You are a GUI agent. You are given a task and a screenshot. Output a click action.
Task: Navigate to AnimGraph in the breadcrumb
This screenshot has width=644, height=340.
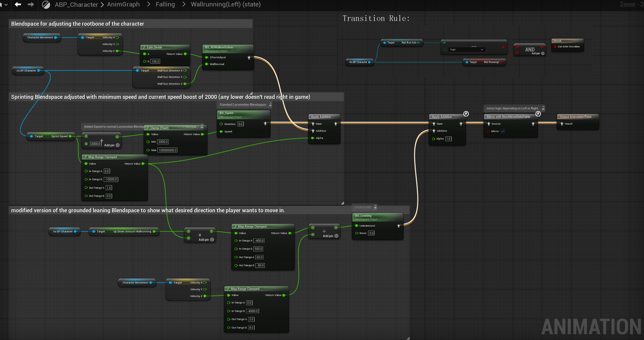pyautogui.click(x=123, y=4)
